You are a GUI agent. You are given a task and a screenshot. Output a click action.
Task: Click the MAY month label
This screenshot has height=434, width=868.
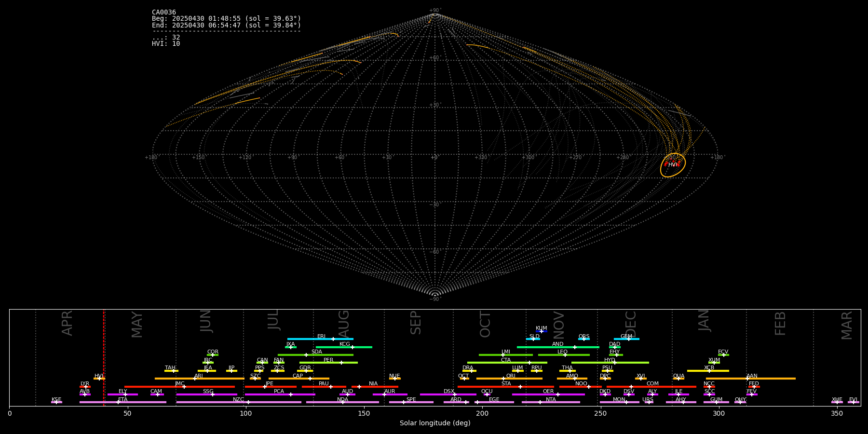pyautogui.click(x=137, y=324)
